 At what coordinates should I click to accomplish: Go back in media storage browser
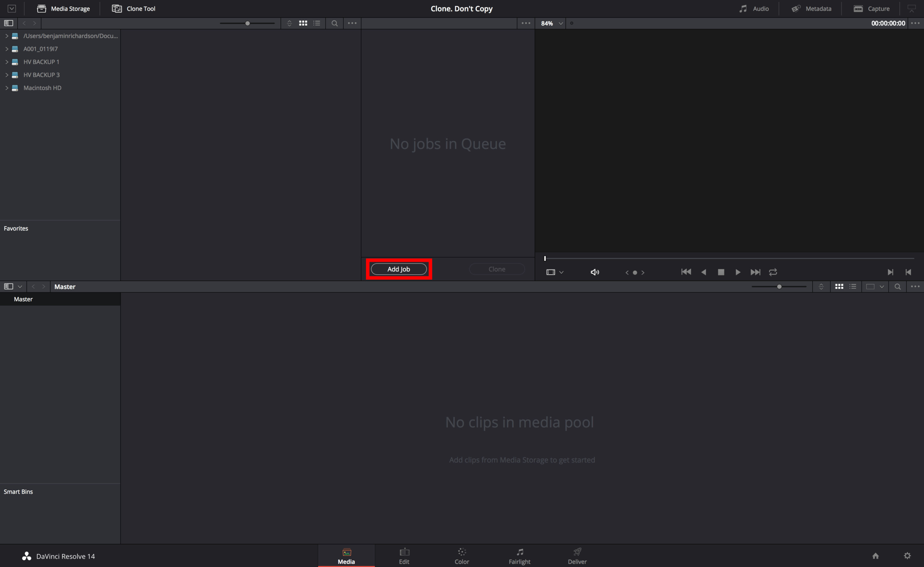coord(24,23)
